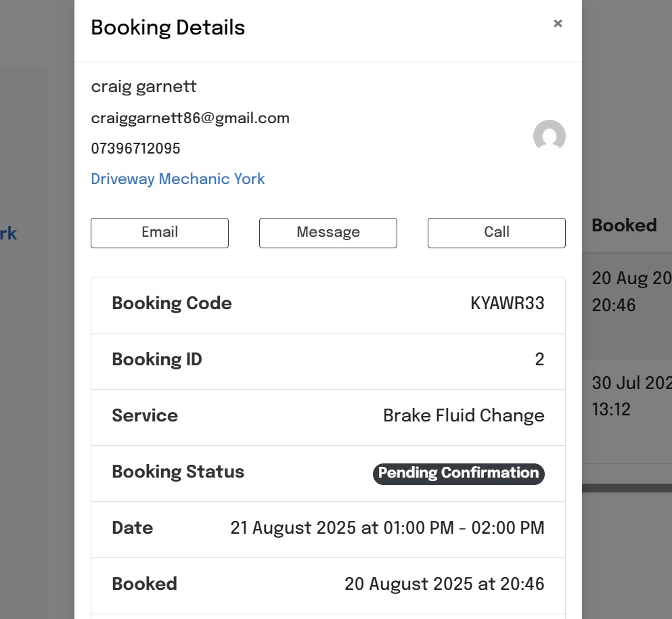Click the Pending Confirmation status badge
The width and height of the screenshot is (672, 619).
pyautogui.click(x=458, y=474)
